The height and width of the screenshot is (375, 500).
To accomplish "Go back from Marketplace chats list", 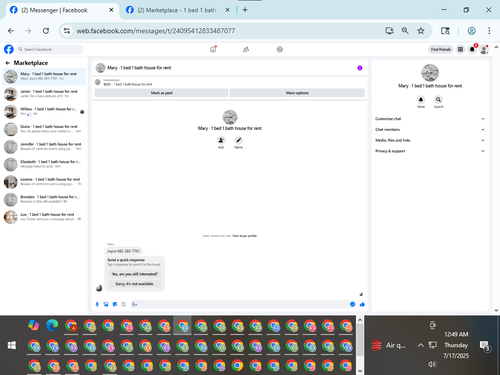I will [8, 63].
